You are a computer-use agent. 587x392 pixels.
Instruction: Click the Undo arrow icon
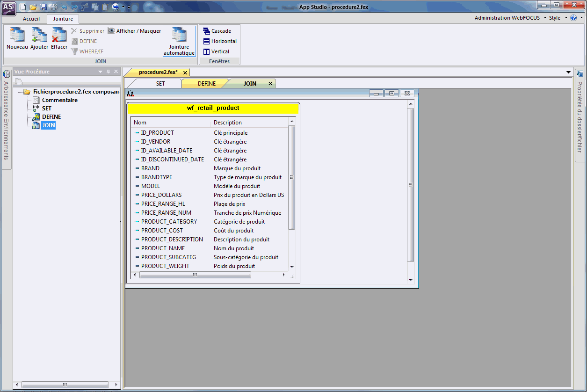point(64,7)
